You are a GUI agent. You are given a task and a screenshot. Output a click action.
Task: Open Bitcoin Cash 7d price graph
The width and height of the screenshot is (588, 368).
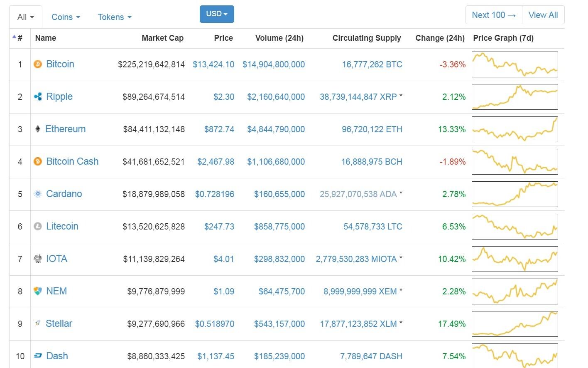click(515, 162)
